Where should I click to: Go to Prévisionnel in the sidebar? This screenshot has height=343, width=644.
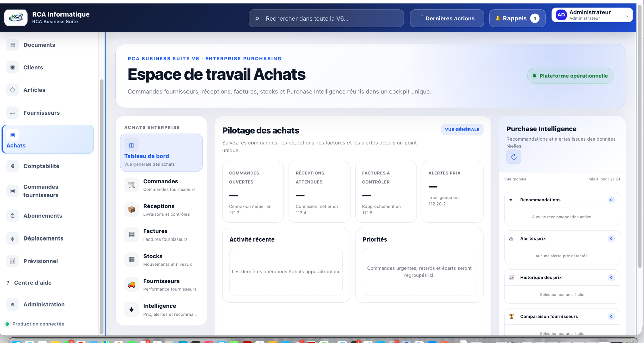(x=48, y=261)
